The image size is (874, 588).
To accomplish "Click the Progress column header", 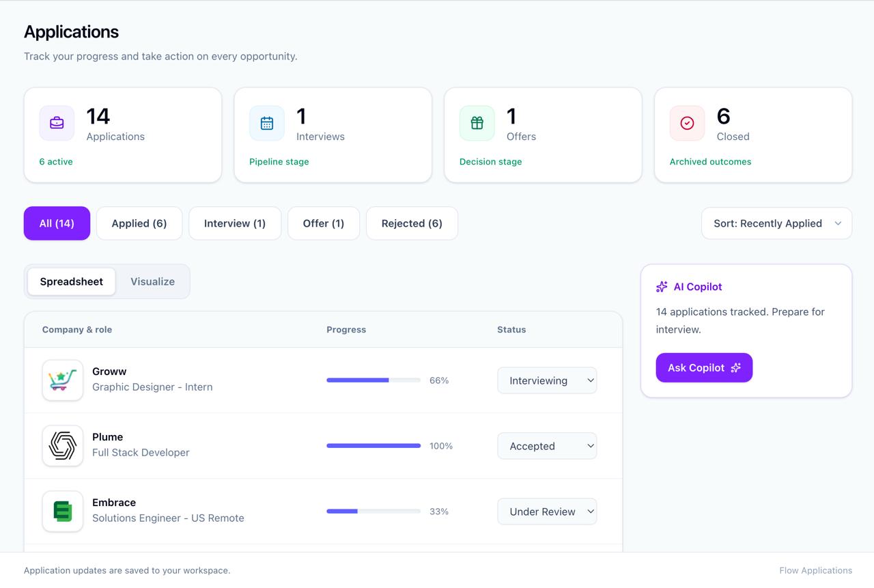I will point(346,329).
